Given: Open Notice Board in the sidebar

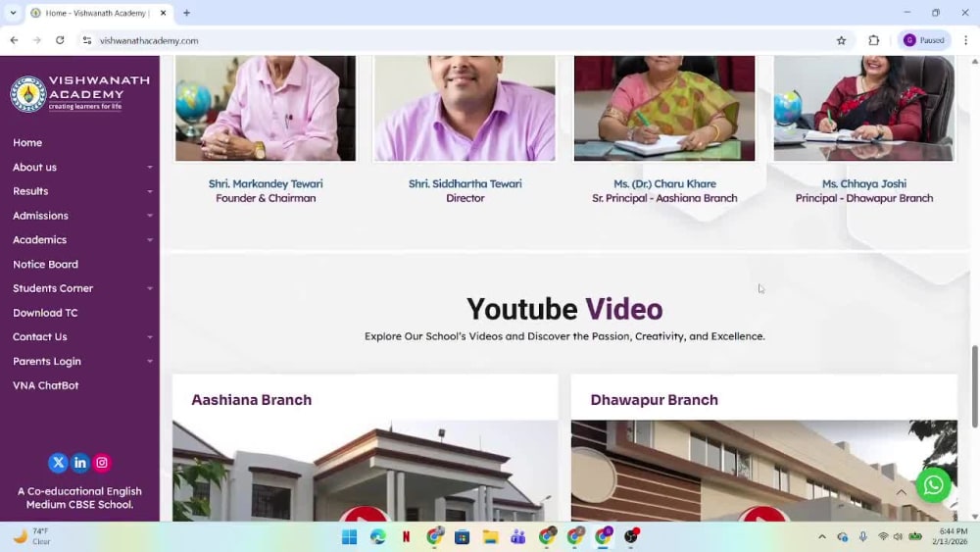Looking at the screenshot, I should pos(46,264).
